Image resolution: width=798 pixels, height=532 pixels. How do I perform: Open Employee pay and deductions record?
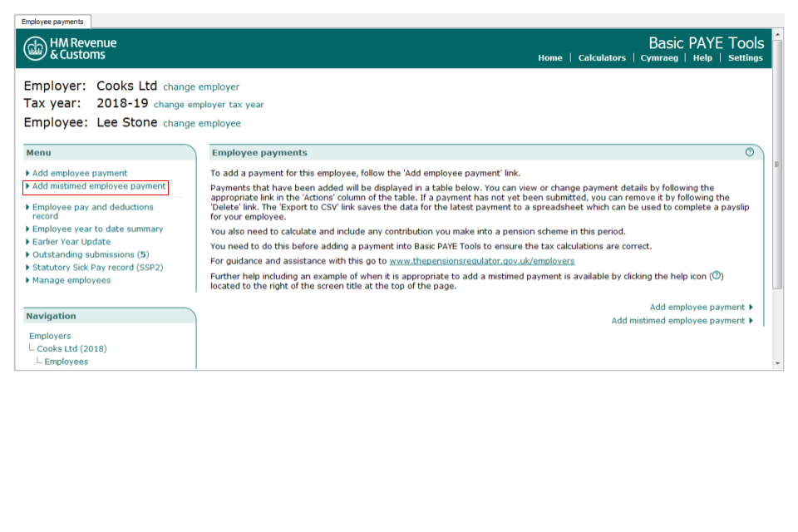(x=92, y=211)
